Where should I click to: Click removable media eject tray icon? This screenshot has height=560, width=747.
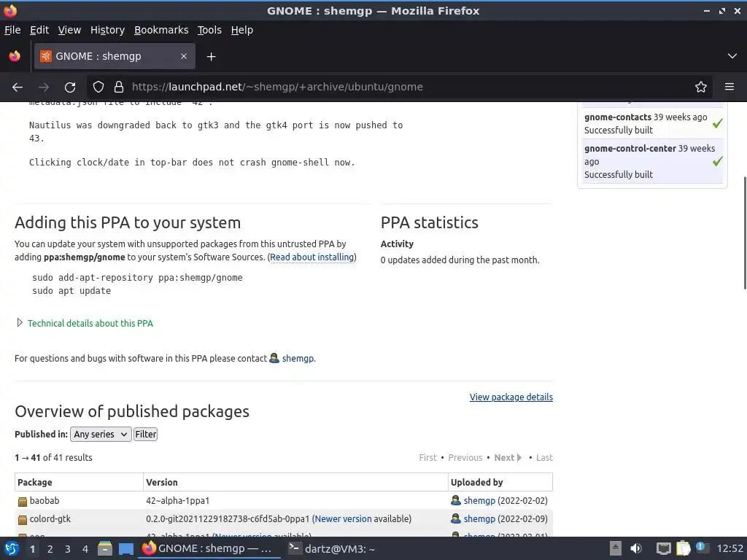coord(616,548)
